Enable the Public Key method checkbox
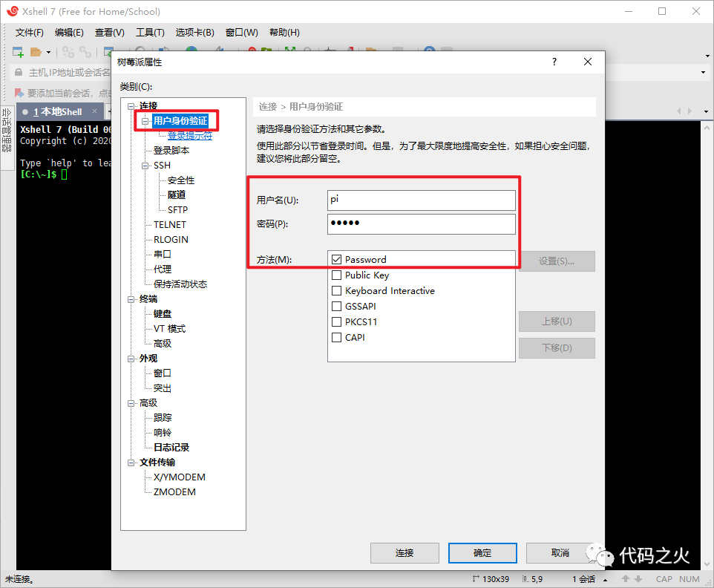 [336, 275]
